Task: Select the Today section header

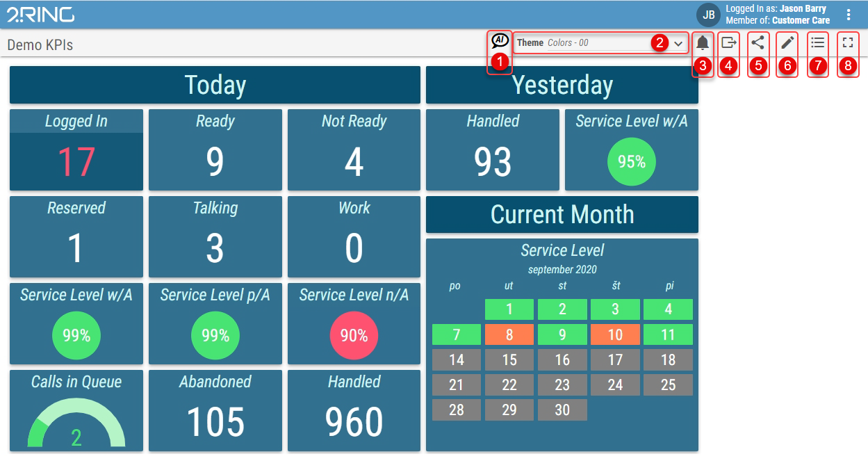Action: [x=215, y=85]
